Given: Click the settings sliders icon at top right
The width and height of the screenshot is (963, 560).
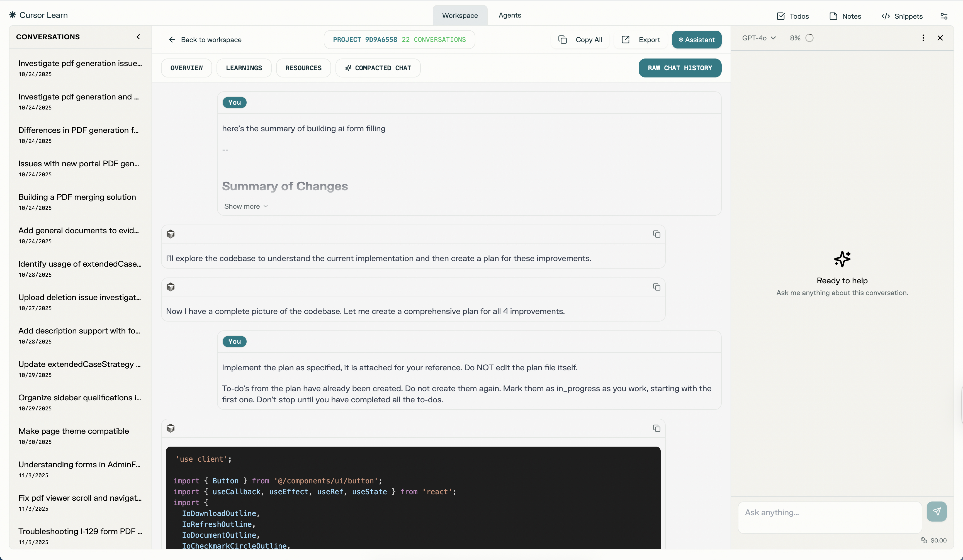Looking at the screenshot, I should 944,16.
